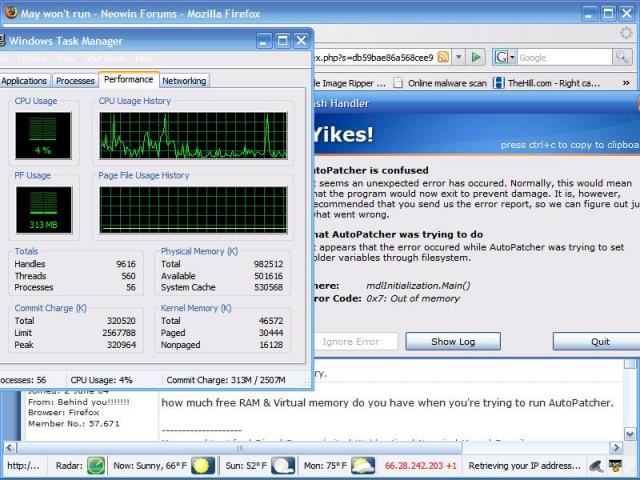The image size is (640, 480).
Task: Click the Online malware scan bookmark page icon
Action: point(398,83)
